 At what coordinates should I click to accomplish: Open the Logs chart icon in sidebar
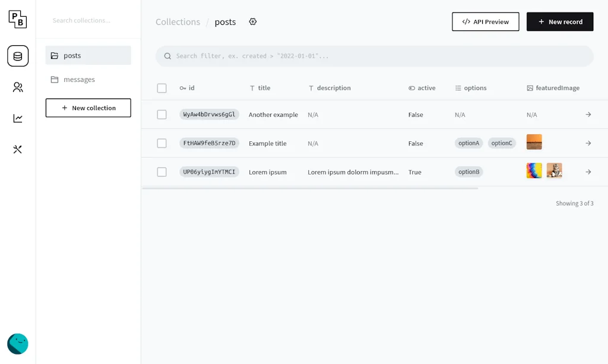coord(18,118)
